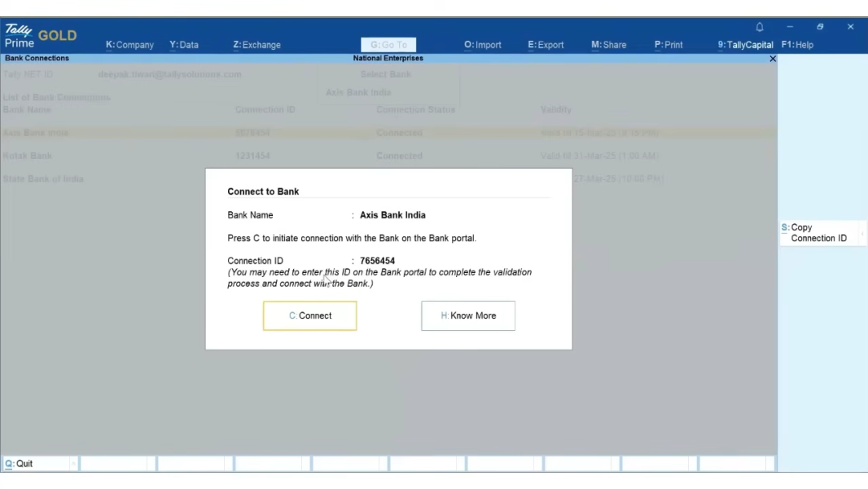
Task: Click the company name 'National Enterprises'
Action: (x=388, y=58)
